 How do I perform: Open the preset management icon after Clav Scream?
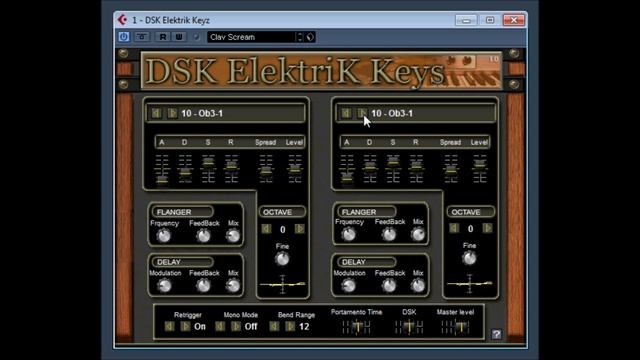pos(310,37)
